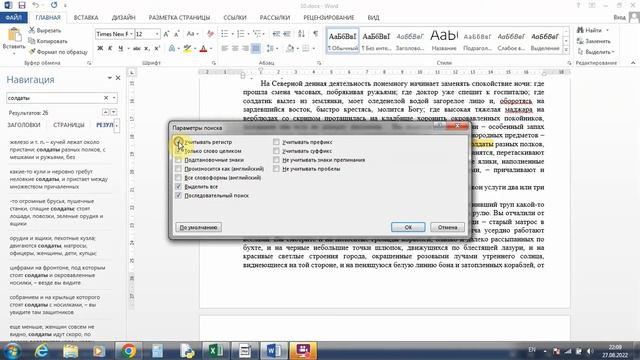Go to next search result
The height and width of the screenshot is (360, 640).
[x=113, y=112]
